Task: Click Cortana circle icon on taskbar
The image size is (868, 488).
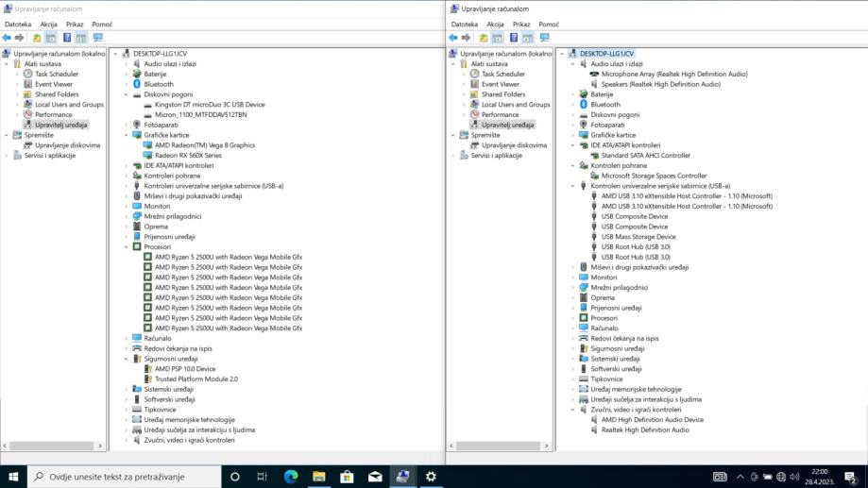Action: (235, 477)
